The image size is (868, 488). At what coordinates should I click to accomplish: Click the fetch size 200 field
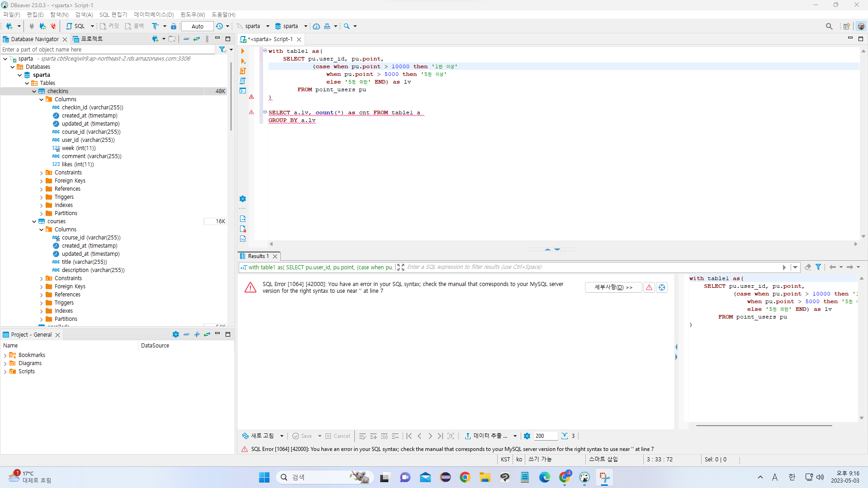tap(545, 436)
